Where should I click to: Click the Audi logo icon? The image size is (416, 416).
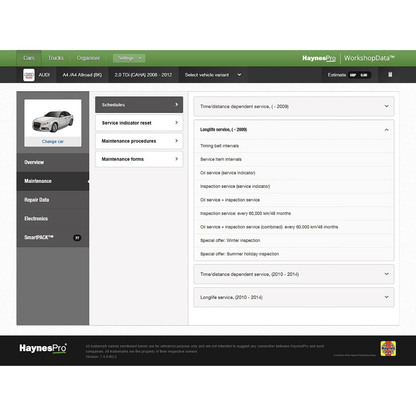point(29,75)
